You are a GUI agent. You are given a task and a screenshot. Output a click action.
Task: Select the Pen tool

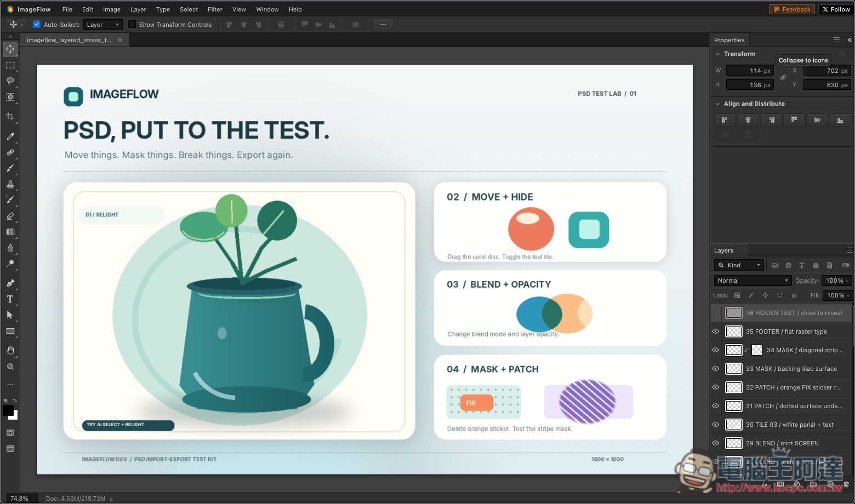(10, 283)
